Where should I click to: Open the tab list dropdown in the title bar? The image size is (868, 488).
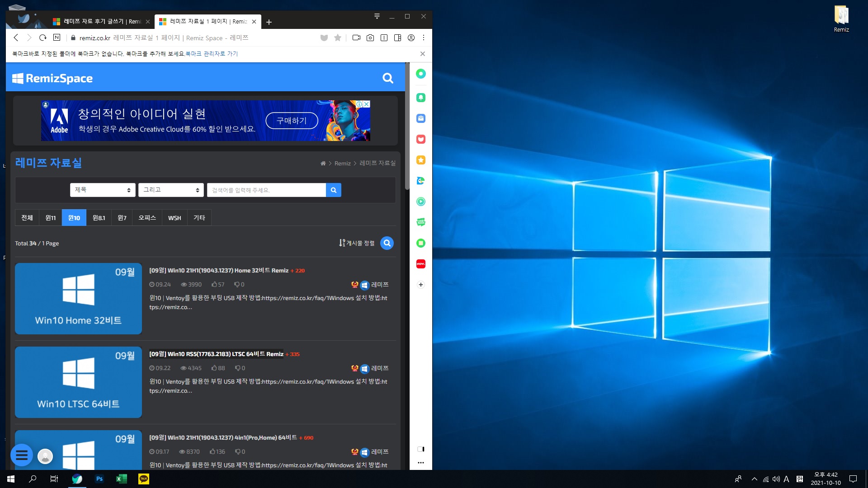(x=377, y=16)
